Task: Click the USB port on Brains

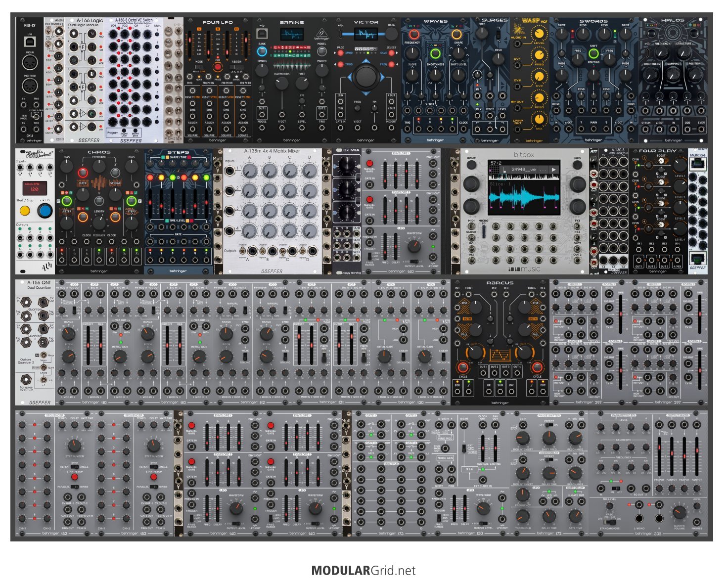Action: (x=262, y=34)
